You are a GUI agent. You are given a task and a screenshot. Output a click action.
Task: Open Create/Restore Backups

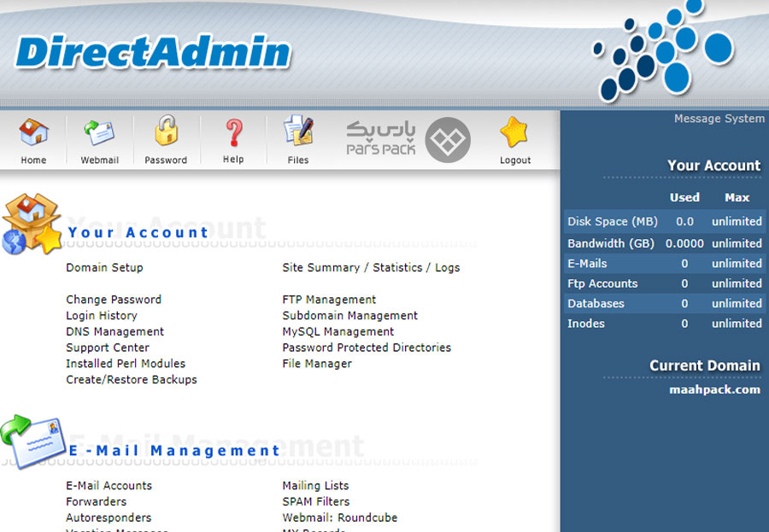(x=132, y=380)
